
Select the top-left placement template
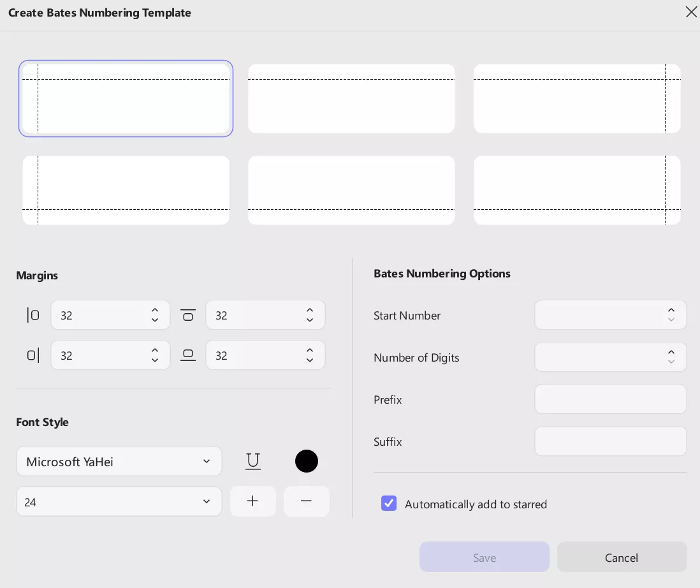coord(126,98)
